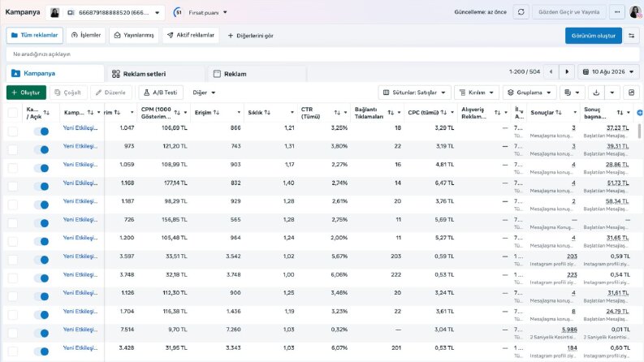
Task: Turn off campaign with CPM 156,85 TL
Action: [41, 223]
